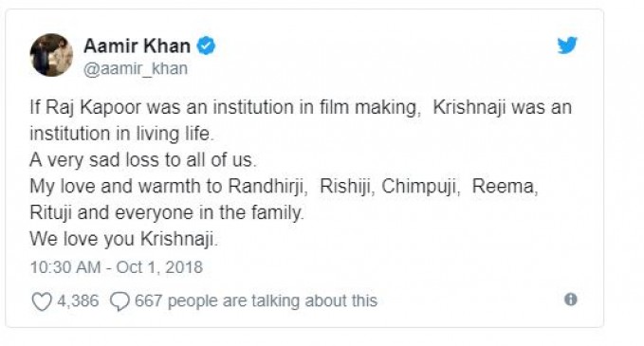Click the 'institution in living life.' line

(x=122, y=135)
